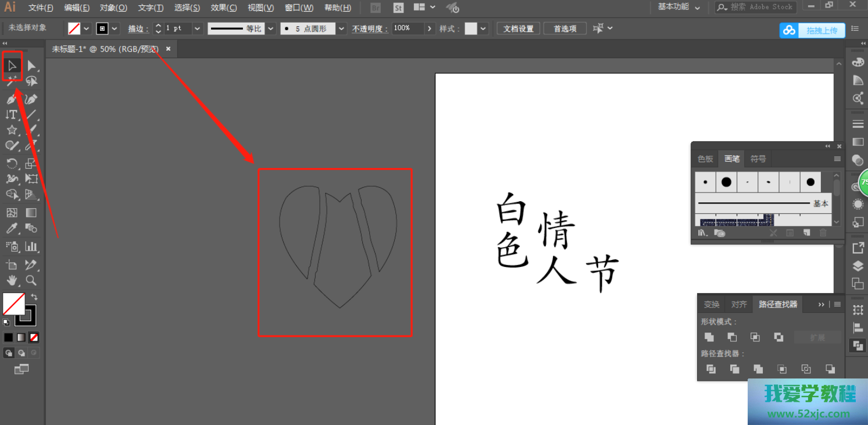The width and height of the screenshot is (868, 425).
Task: Swap fill and stroke colors
Action: pyautogui.click(x=34, y=297)
